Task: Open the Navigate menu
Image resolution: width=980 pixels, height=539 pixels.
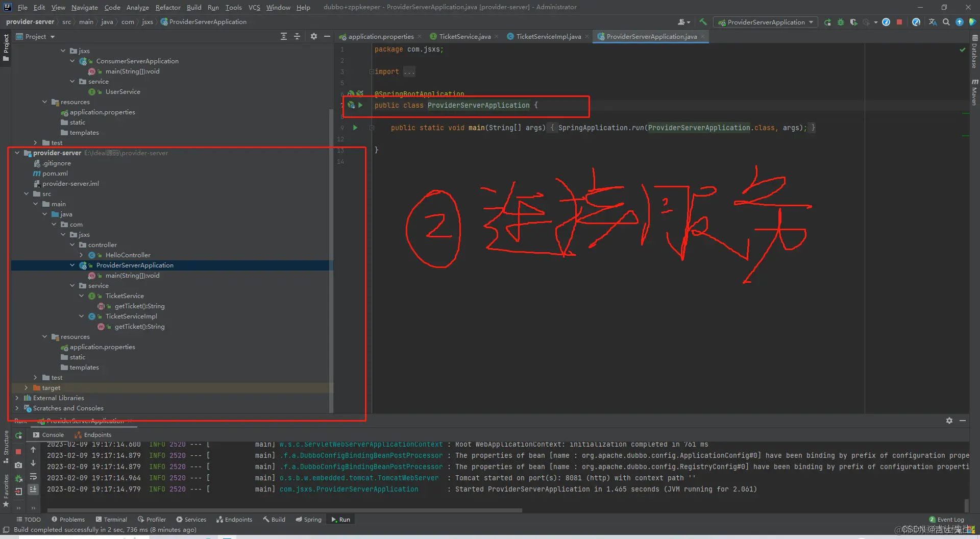Action: 84,7
